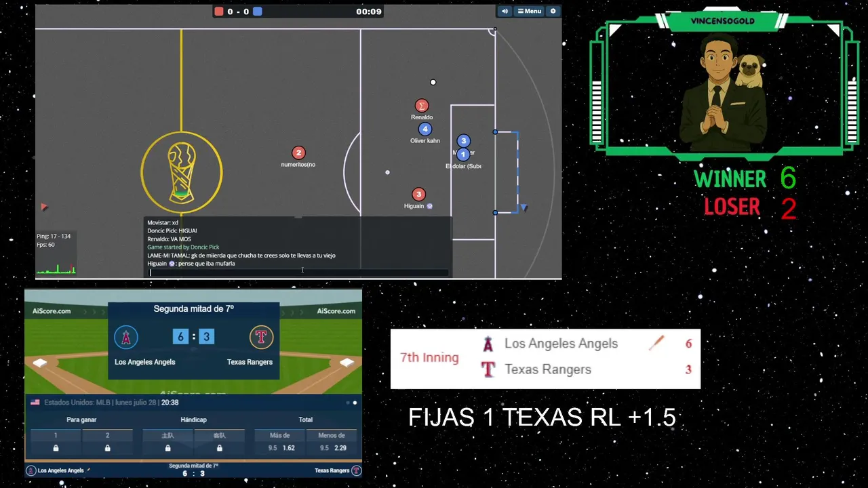Click Angels logo in bottom score bar
Image resolution: width=868 pixels, height=488 pixels.
coord(31,470)
